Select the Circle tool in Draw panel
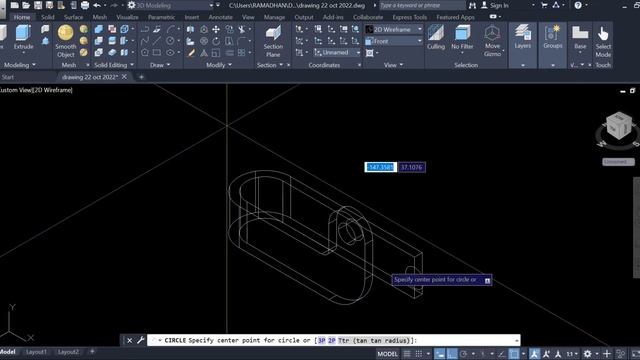This screenshot has width=640, height=360. 170,41
